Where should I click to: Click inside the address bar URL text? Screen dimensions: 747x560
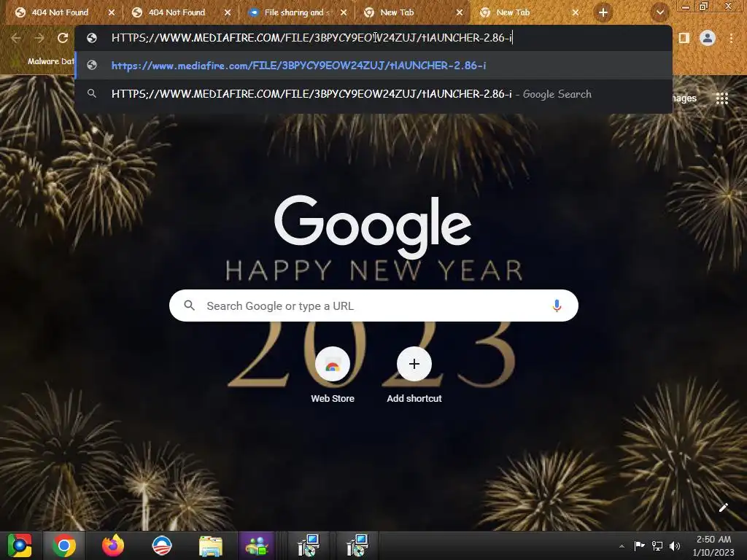[311, 38]
